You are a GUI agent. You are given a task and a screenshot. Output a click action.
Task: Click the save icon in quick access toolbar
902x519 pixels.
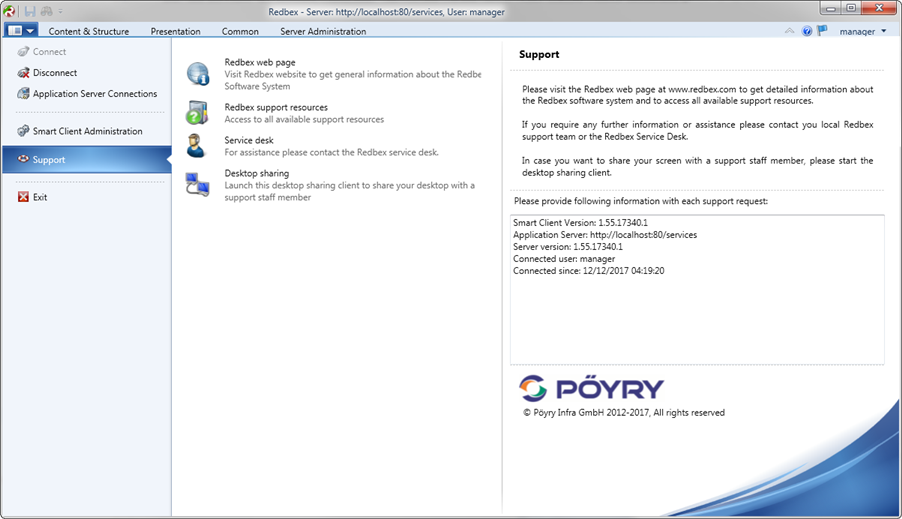coord(30,12)
